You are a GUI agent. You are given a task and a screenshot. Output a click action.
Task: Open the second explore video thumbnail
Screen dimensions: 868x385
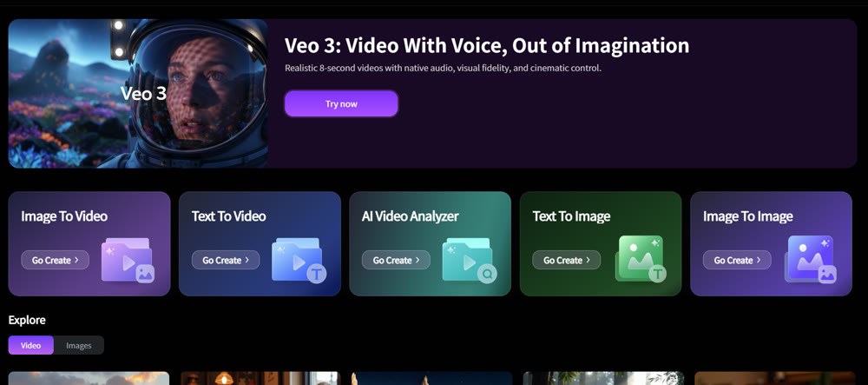(x=260, y=378)
